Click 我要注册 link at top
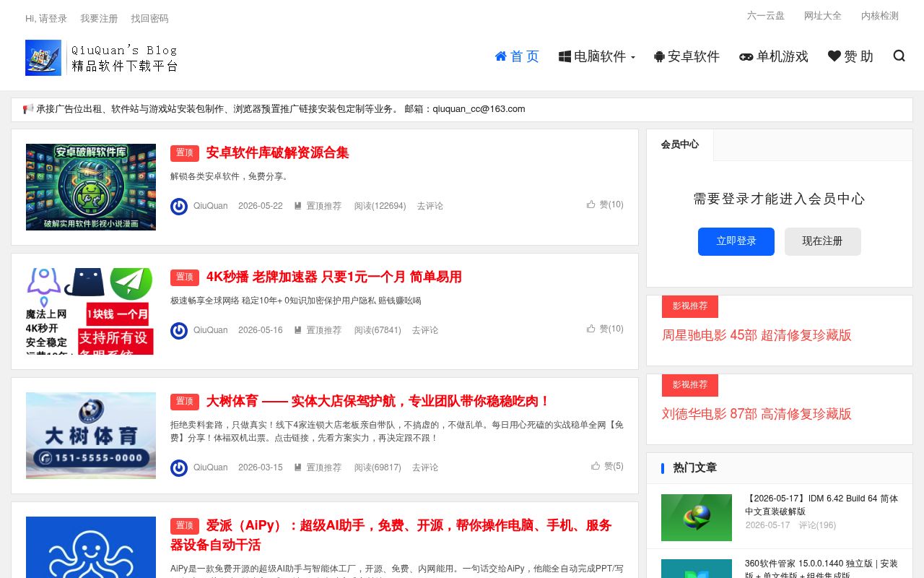This screenshot has width=924, height=578. coord(99,19)
